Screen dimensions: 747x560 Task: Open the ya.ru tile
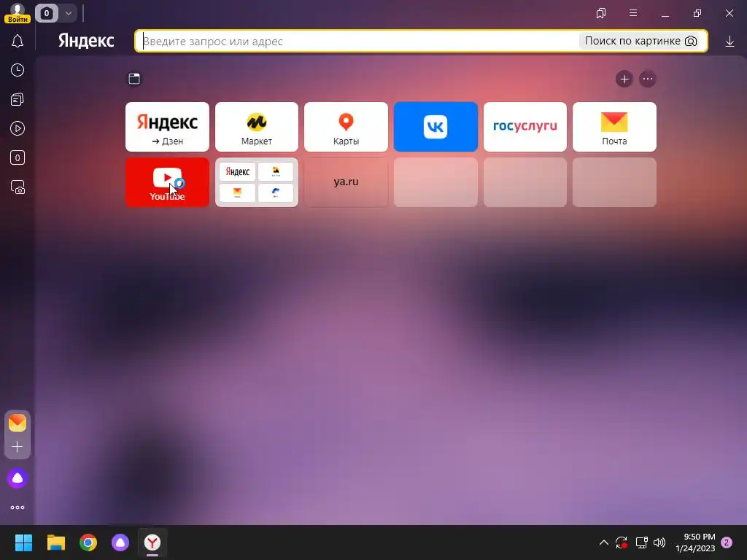coord(346,182)
